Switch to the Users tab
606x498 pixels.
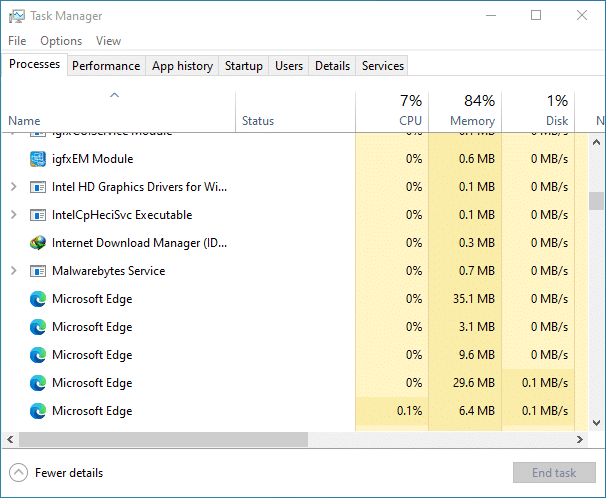[x=289, y=66]
